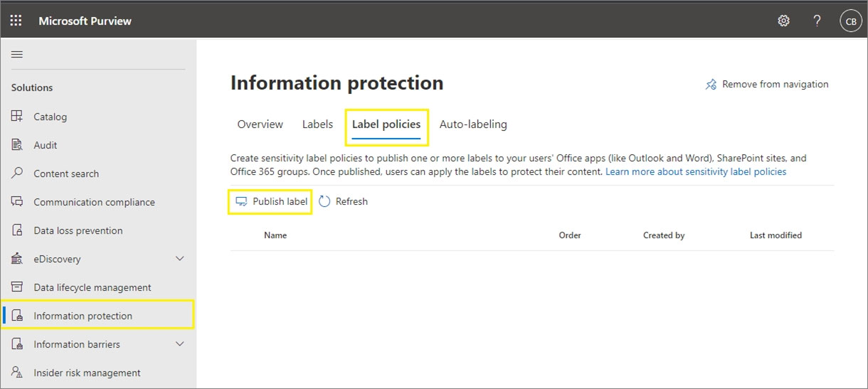
Task: Open the app launcher waffle icon
Action: [x=16, y=21]
